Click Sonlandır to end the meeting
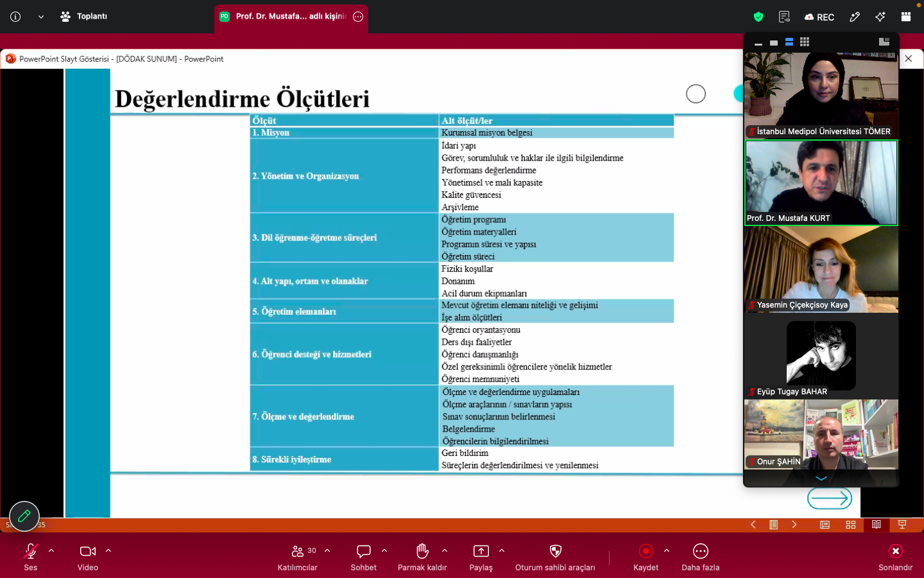The image size is (924, 578). click(896, 557)
